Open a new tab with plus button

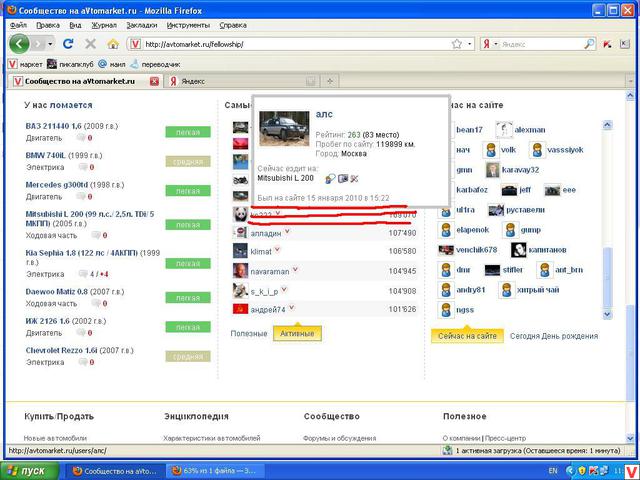click(330, 81)
